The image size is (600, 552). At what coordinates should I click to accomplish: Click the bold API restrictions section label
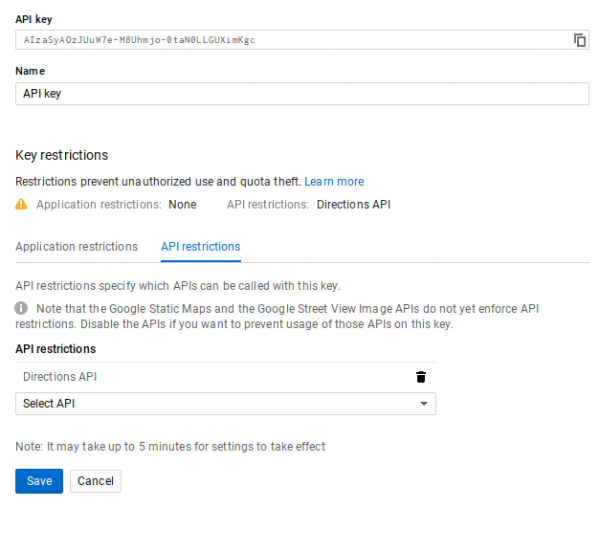coord(56,349)
